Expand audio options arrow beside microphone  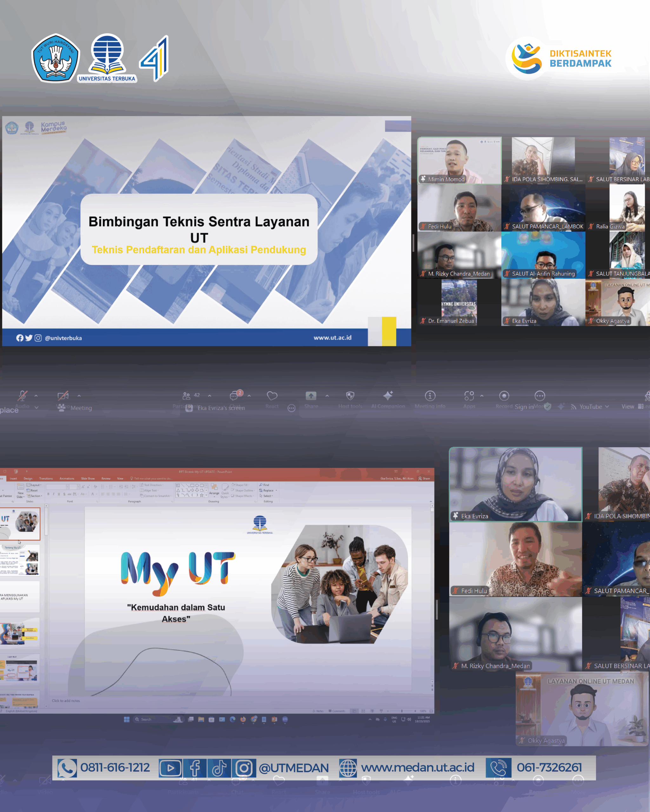tap(36, 396)
